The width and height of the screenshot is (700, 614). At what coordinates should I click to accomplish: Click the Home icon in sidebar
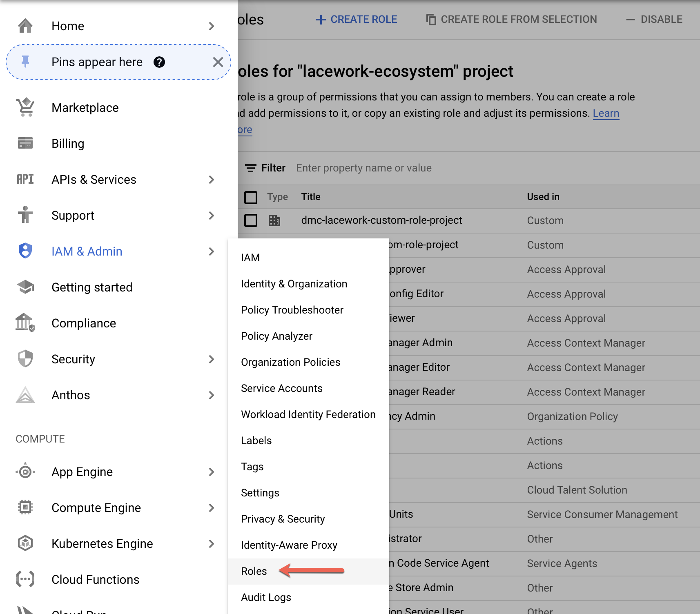pos(25,26)
